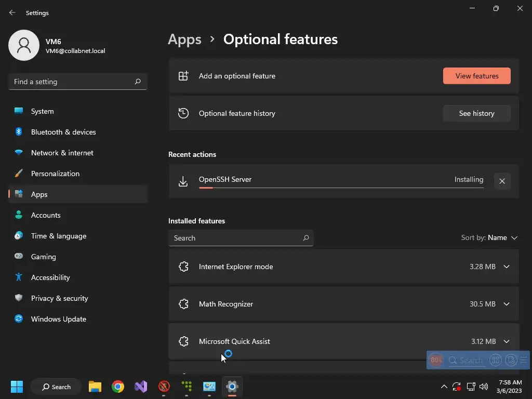Click the Microsoft Quick Assist puzzle icon
The width and height of the screenshot is (532, 399).
tap(183, 341)
